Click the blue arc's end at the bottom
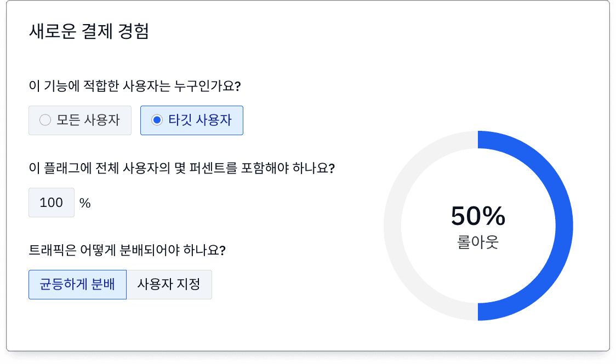 tap(481, 311)
